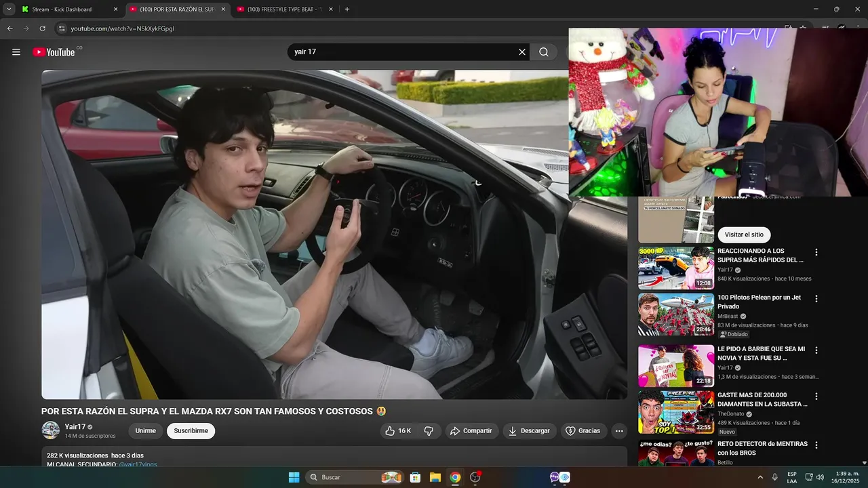Open OBS Studio from taskbar

[475, 477]
